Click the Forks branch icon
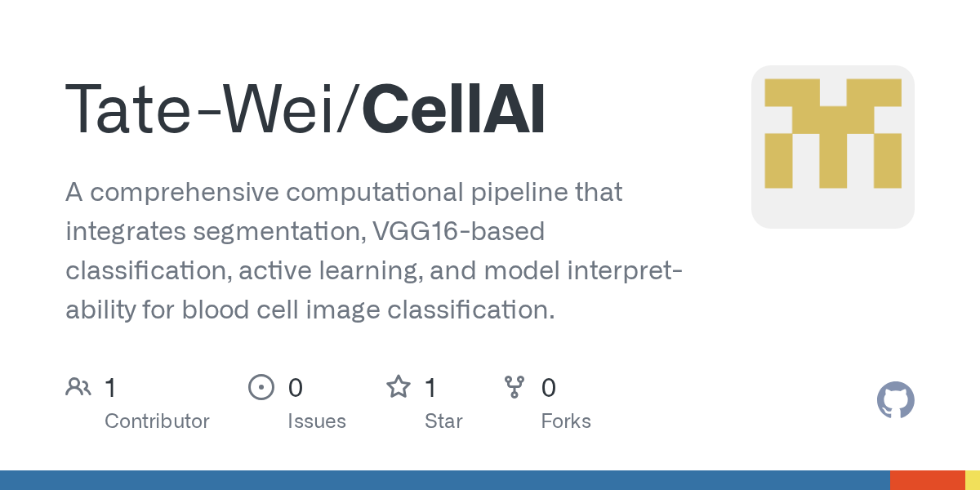This screenshot has width=980, height=490. [514, 387]
